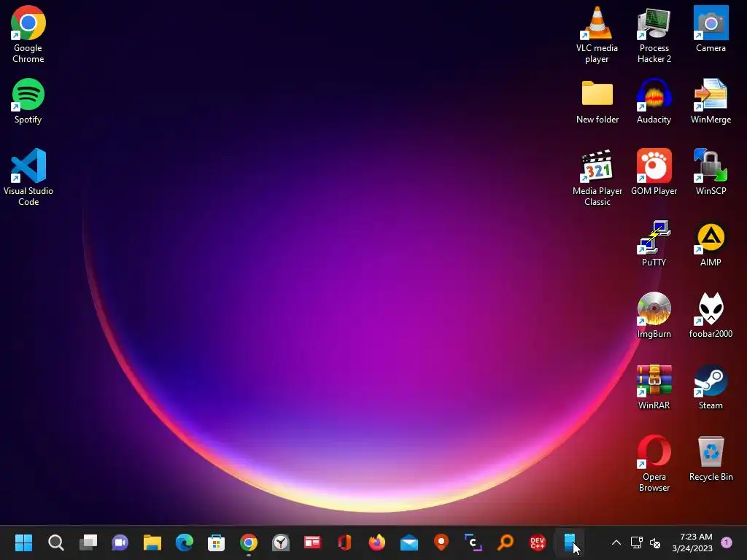Select the Audacity desktop shortcut
The height and width of the screenshot is (560, 747).
click(654, 101)
